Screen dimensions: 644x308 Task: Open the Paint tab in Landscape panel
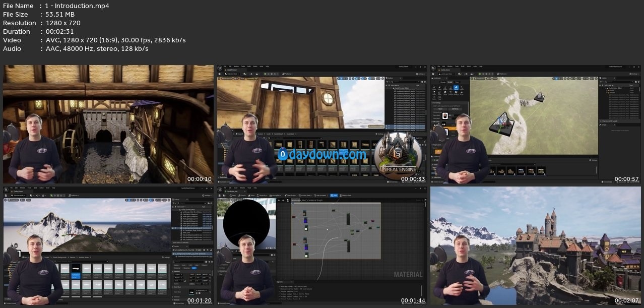point(457,82)
